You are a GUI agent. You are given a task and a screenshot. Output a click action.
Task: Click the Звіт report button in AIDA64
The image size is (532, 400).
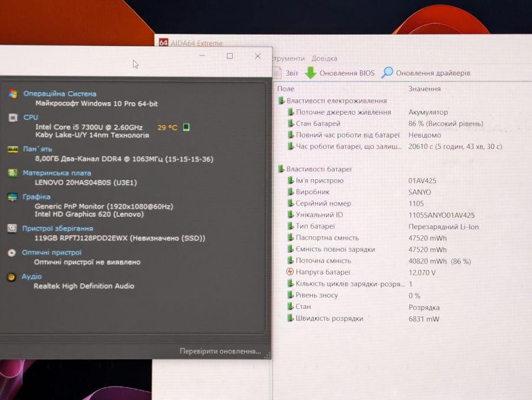(286, 73)
